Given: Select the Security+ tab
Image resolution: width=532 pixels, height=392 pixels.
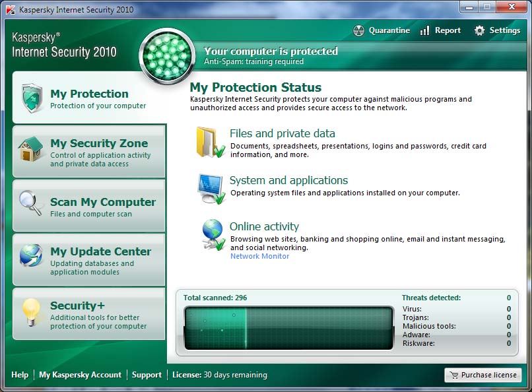Looking at the screenshot, I should pyautogui.click(x=89, y=314).
